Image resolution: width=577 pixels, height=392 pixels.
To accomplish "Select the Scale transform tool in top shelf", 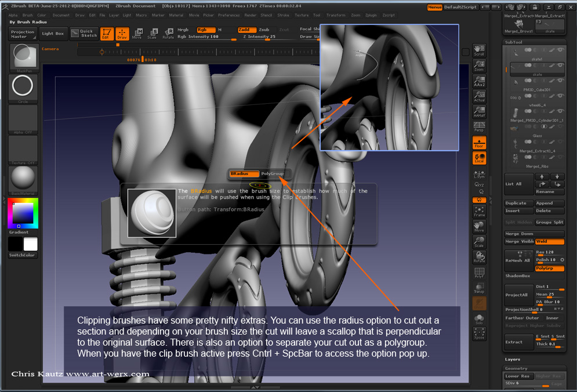I will point(153,34).
